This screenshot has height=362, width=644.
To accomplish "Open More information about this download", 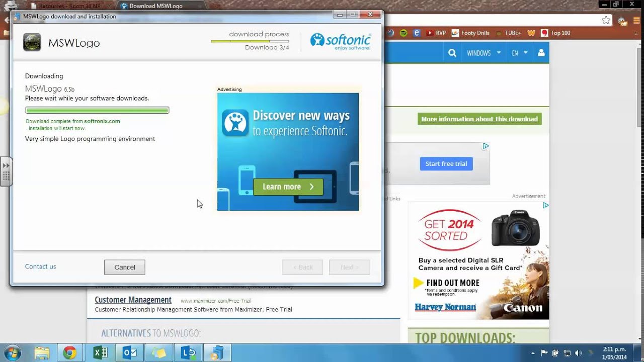I will pyautogui.click(x=479, y=119).
